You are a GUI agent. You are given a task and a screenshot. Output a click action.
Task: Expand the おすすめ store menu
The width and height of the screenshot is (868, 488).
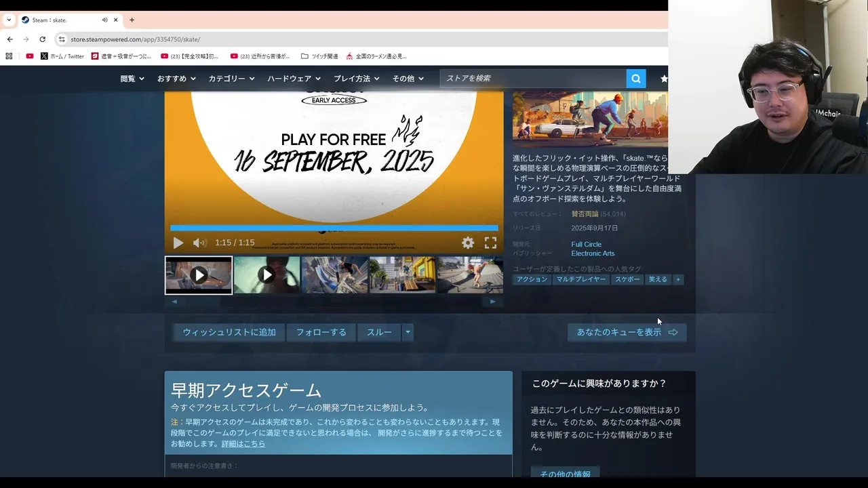(176, 79)
